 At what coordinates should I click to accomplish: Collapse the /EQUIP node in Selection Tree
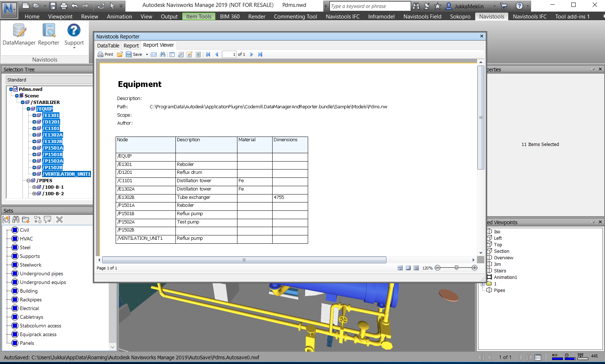pos(29,109)
